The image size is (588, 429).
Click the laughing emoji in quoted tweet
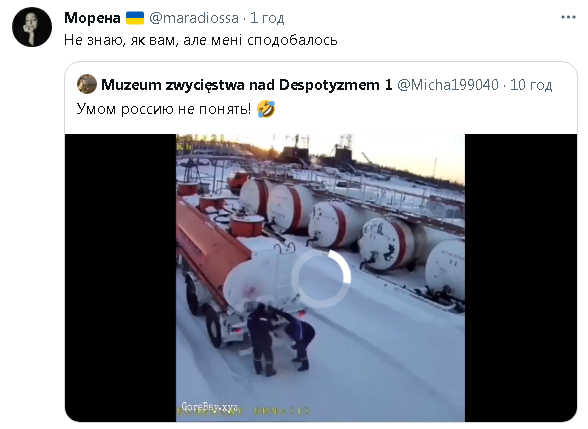coord(266,109)
